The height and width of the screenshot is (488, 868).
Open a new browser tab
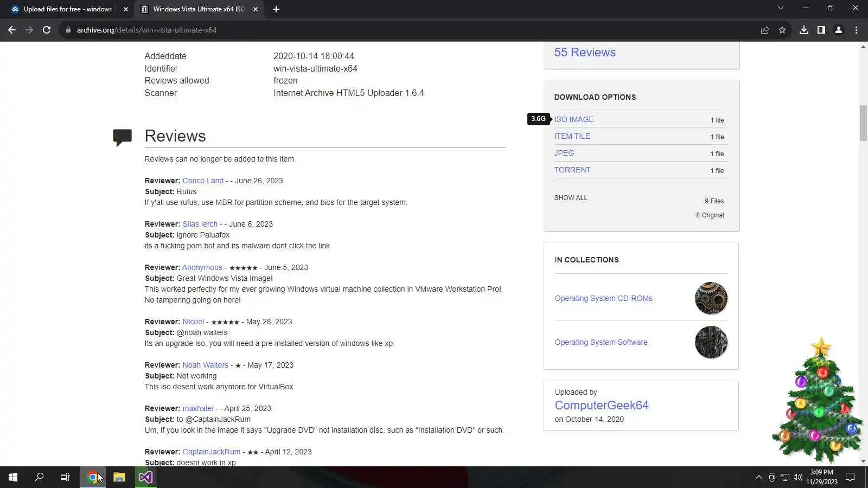pos(276,9)
